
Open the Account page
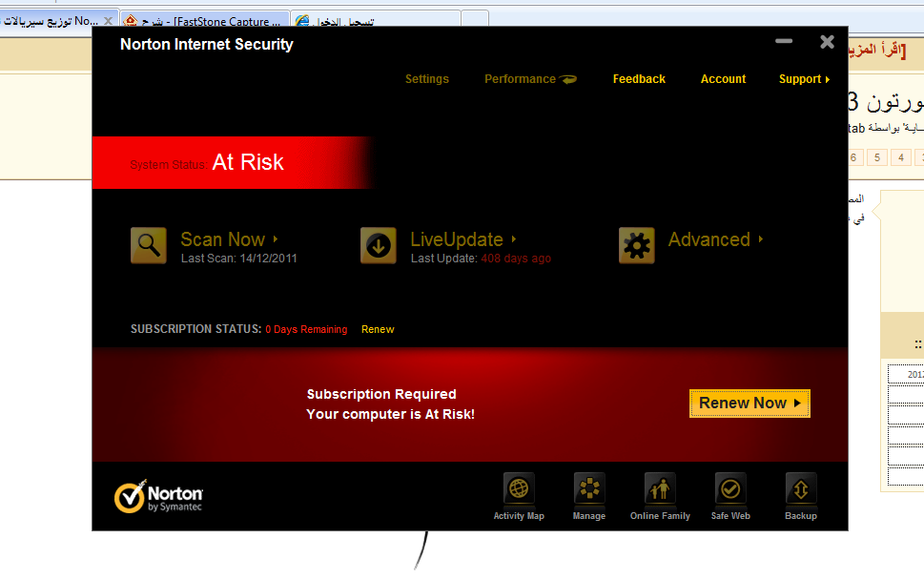pyautogui.click(x=723, y=79)
